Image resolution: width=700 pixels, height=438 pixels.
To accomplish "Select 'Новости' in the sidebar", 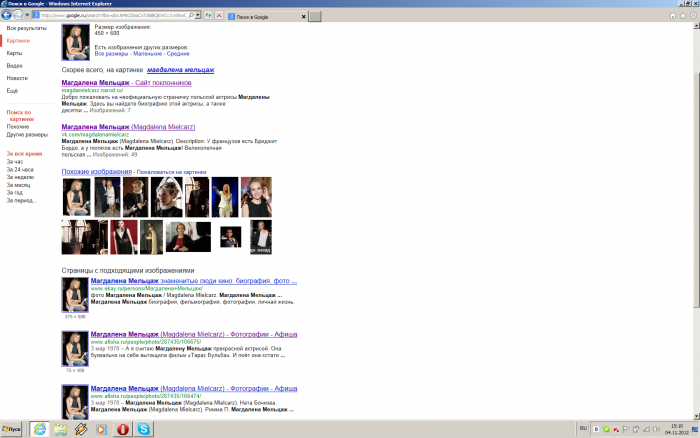I will [x=17, y=78].
